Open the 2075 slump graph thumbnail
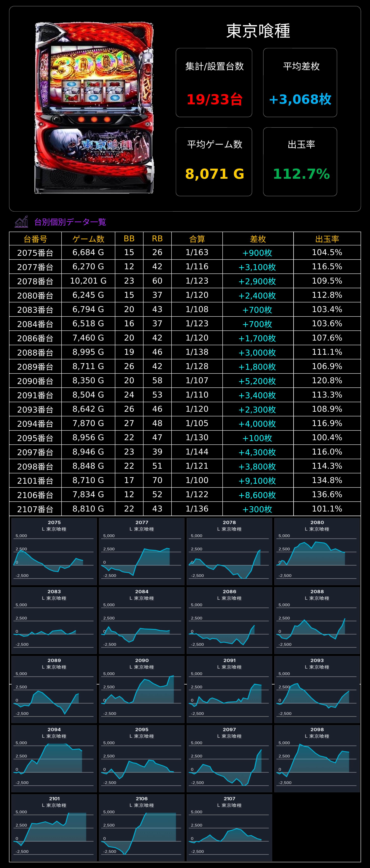 54,551
